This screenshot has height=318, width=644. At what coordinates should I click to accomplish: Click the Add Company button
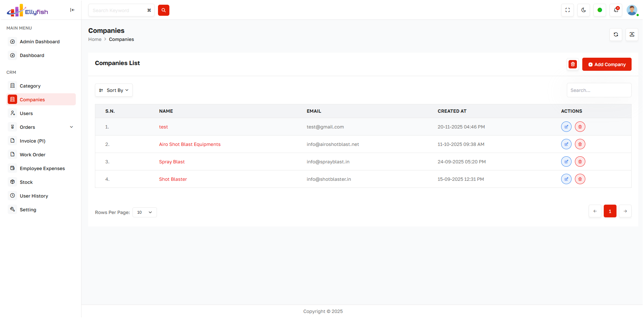607,64
